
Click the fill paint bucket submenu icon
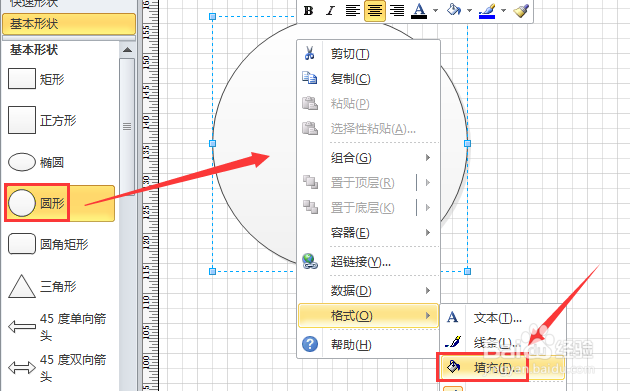(x=454, y=366)
